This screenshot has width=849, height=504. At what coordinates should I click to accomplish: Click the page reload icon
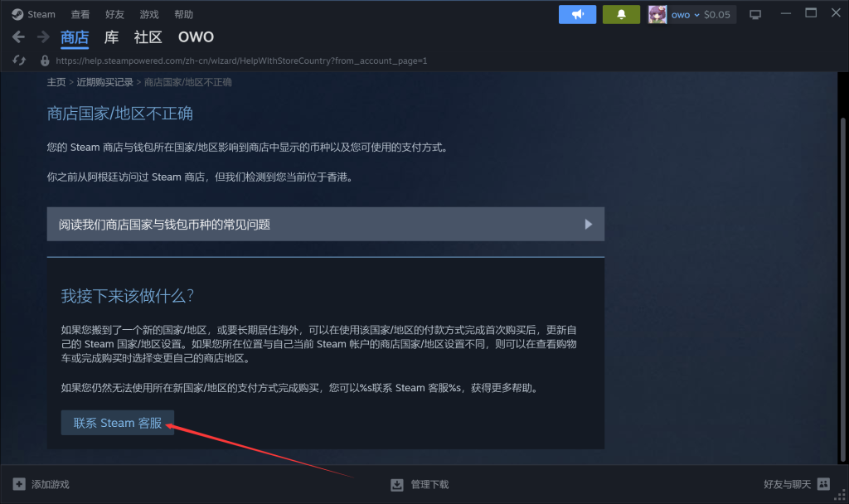(x=19, y=60)
